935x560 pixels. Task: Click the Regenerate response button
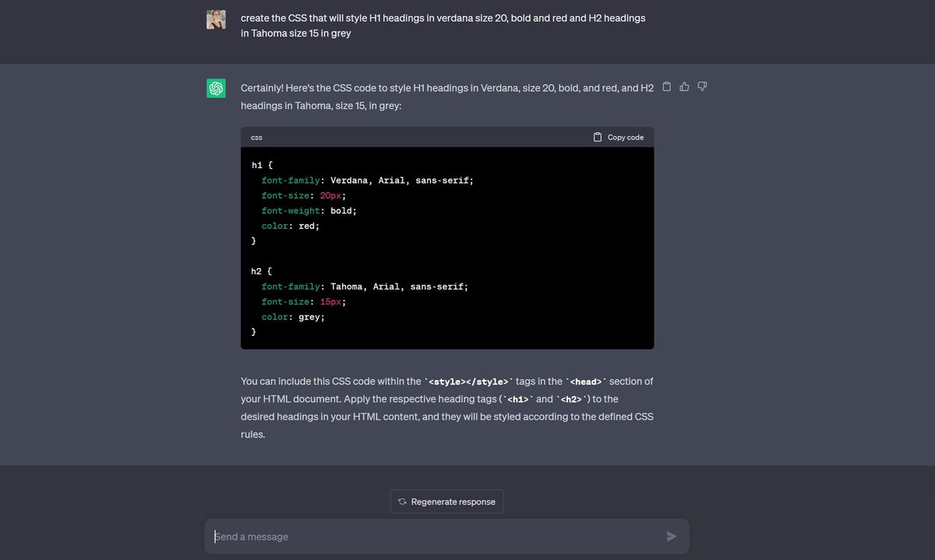coord(446,502)
